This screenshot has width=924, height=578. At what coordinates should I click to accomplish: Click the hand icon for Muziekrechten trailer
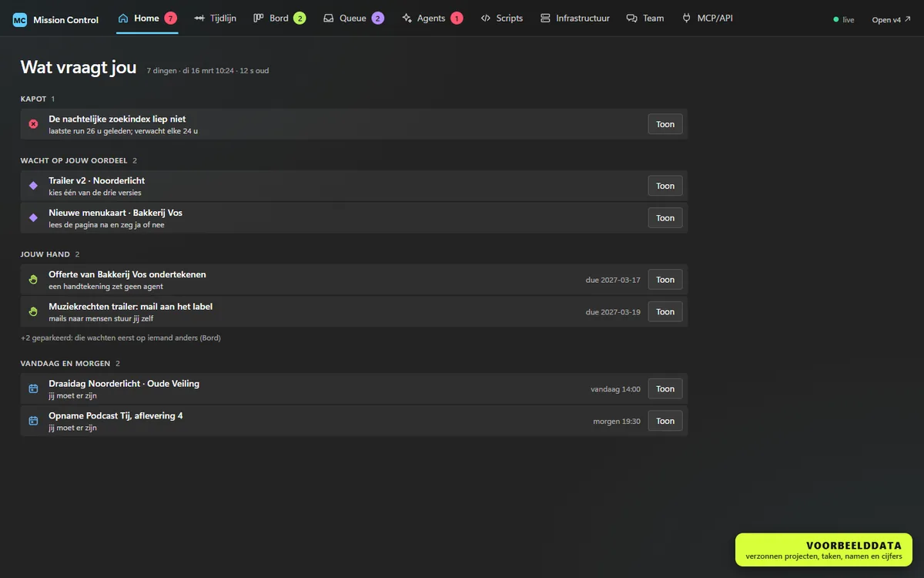(x=33, y=312)
